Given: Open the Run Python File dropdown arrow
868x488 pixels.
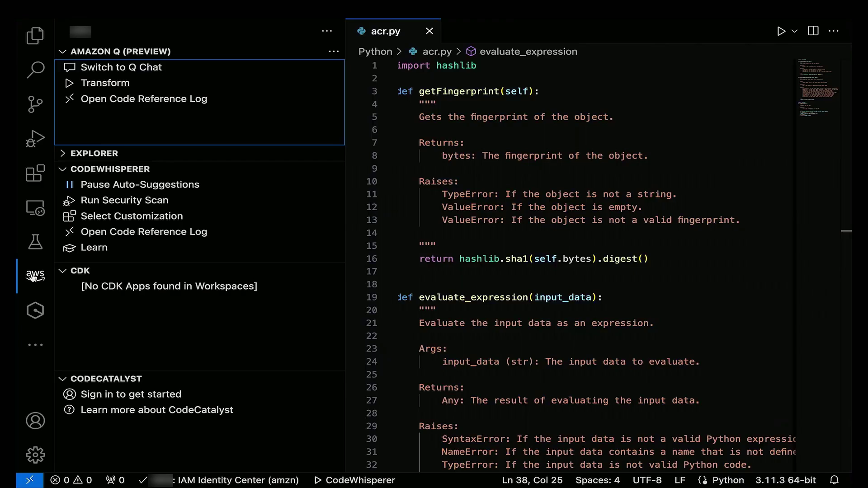Looking at the screenshot, I should point(795,31).
